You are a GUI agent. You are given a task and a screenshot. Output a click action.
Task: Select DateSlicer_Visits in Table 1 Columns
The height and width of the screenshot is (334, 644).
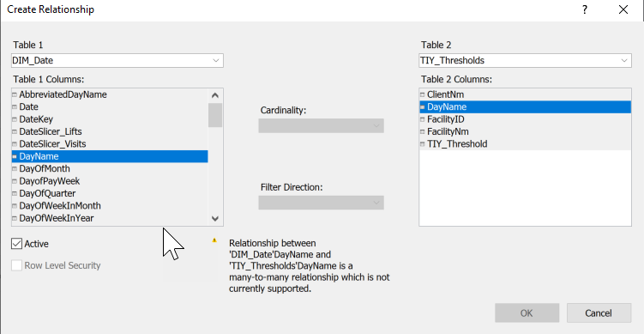coord(110,144)
